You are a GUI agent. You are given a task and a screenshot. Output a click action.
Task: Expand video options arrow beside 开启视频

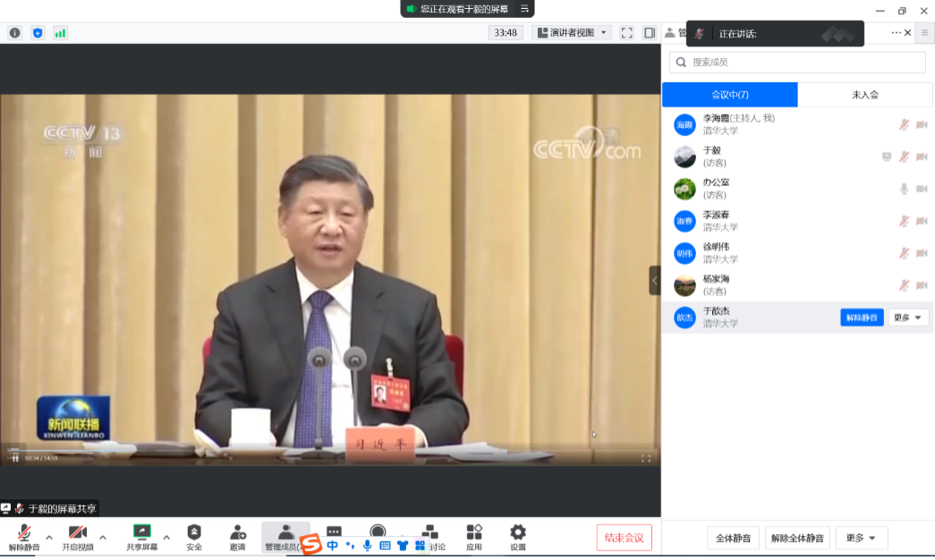point(103,538)
